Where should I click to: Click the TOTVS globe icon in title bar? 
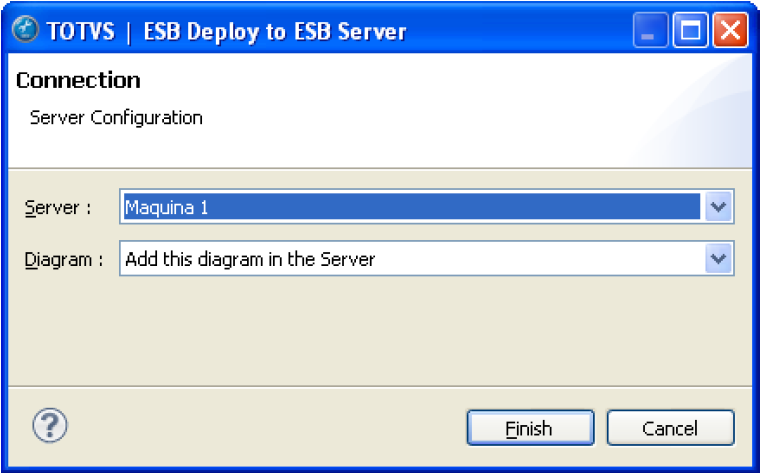[x=26, y=31]
